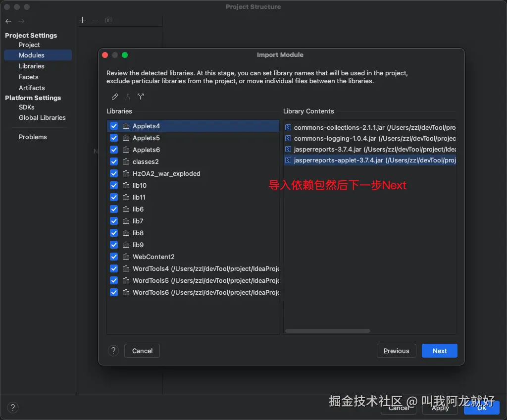Select Modules in Project Settings

pyautogui.click(x=38, y=55)
